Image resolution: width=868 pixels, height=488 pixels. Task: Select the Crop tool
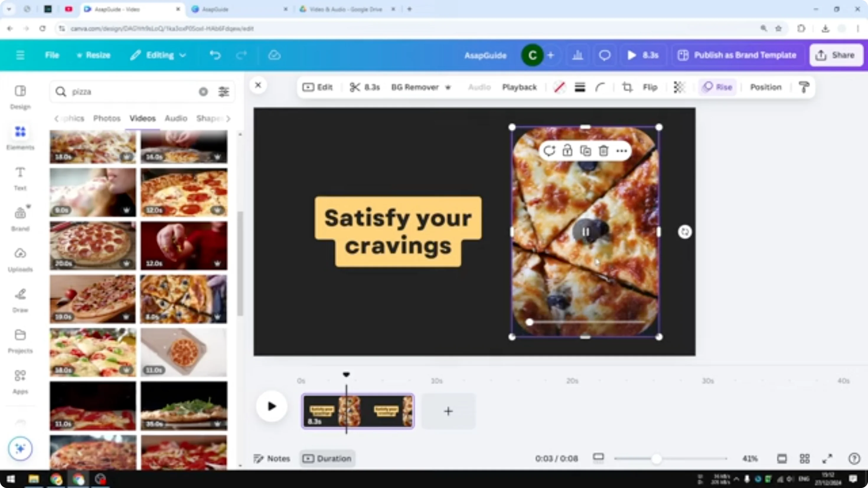pos(627,87)
